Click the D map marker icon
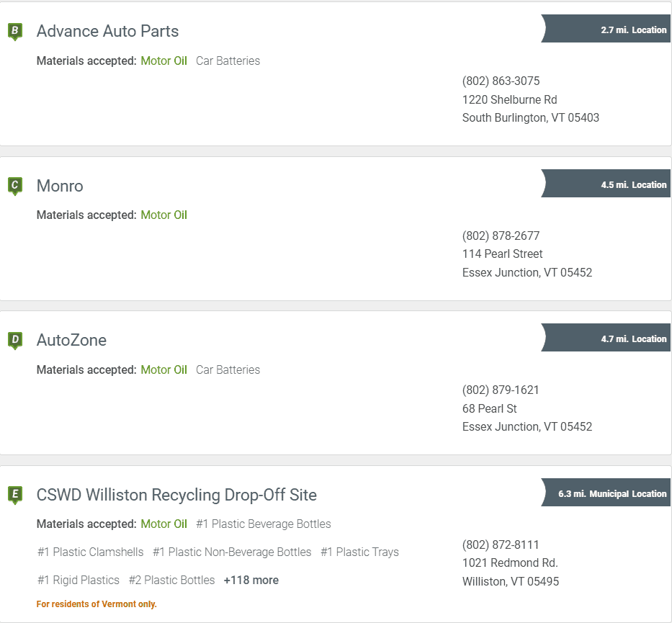Viewport: 672px width, 623px height. click(14, 340)
